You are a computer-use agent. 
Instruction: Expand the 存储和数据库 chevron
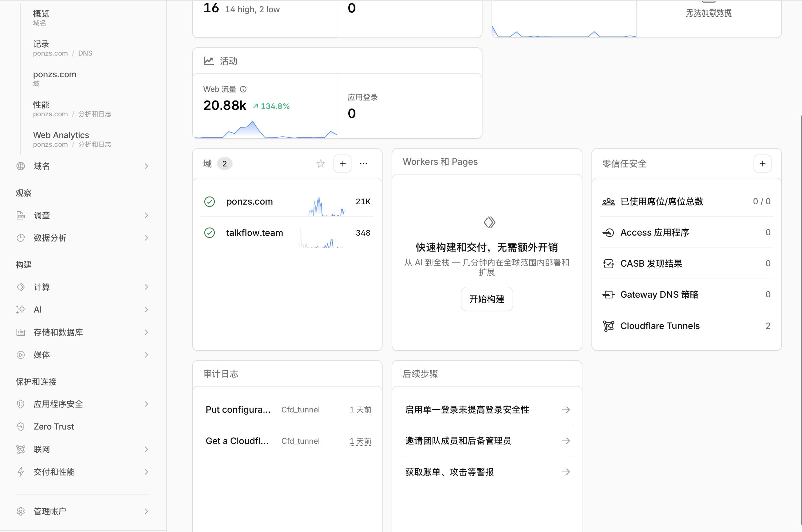click(146, 332)
